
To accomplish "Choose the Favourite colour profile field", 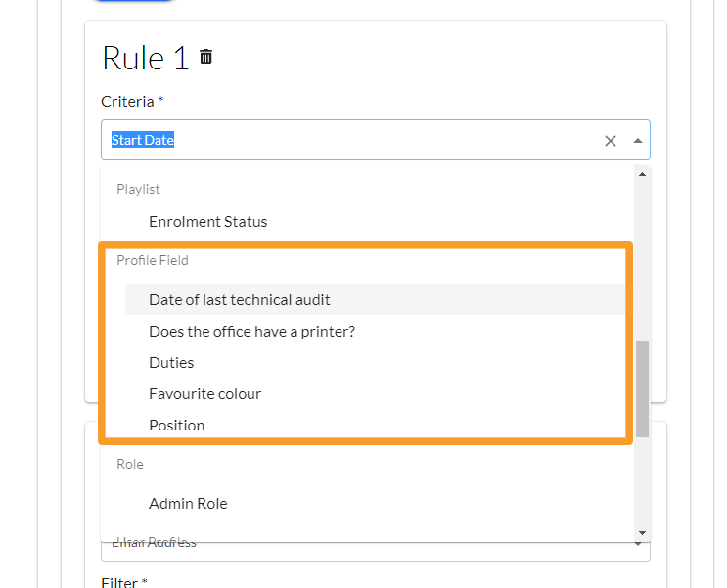I will tap(204, 394).
